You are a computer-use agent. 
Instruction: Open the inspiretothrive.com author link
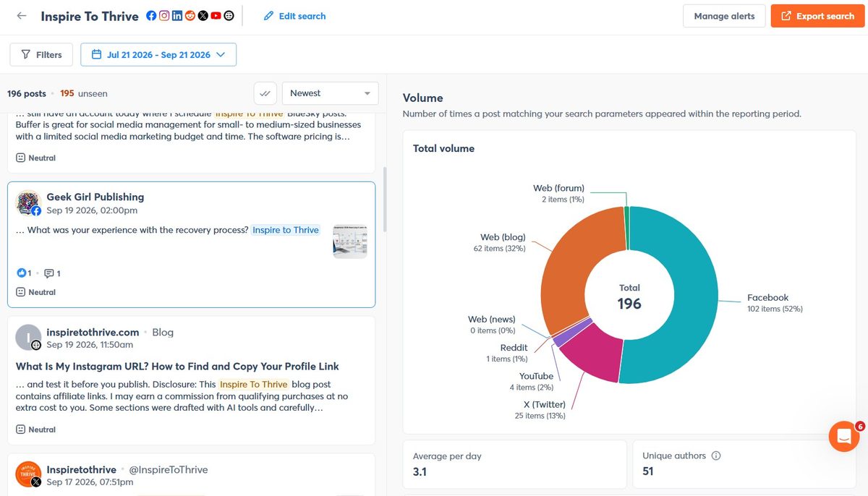[93, 333]
